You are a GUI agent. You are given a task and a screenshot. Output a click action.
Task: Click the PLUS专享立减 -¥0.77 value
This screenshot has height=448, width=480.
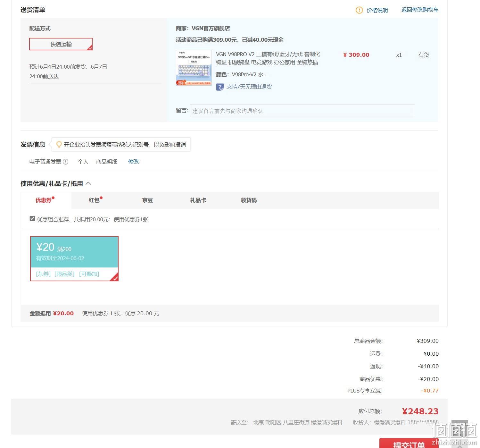430,391
